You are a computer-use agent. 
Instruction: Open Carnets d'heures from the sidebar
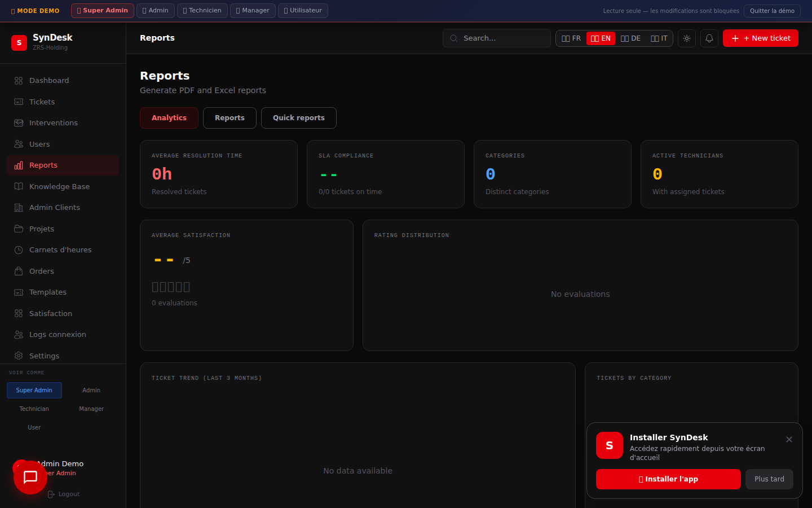[x=60, y=250]
